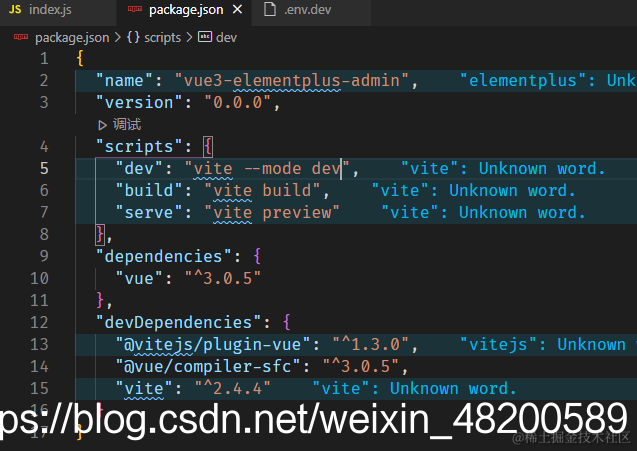Screen dimensions: 637x451
Task: Click the scripts breadcrumb segment
Action: (x=162, y=37)
